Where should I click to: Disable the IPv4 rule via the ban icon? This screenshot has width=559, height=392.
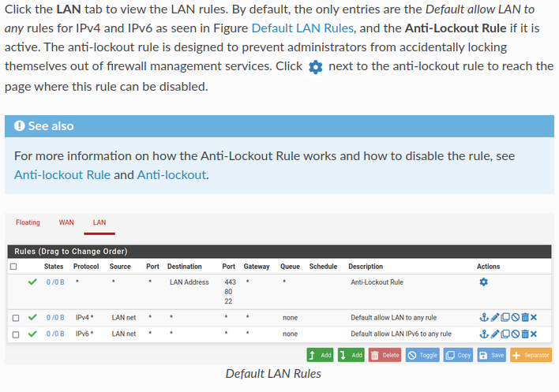click(515, 318)
